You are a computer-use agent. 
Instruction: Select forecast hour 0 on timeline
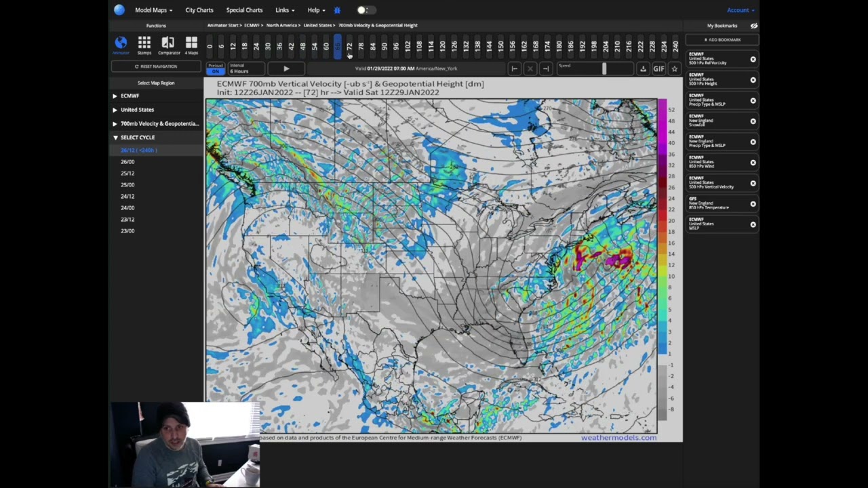[210, 47]
